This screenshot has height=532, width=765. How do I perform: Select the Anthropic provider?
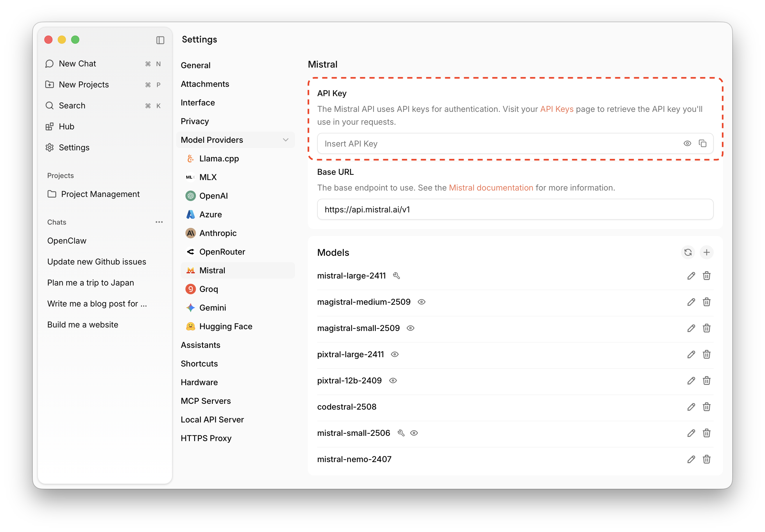[x=218, y=233]
